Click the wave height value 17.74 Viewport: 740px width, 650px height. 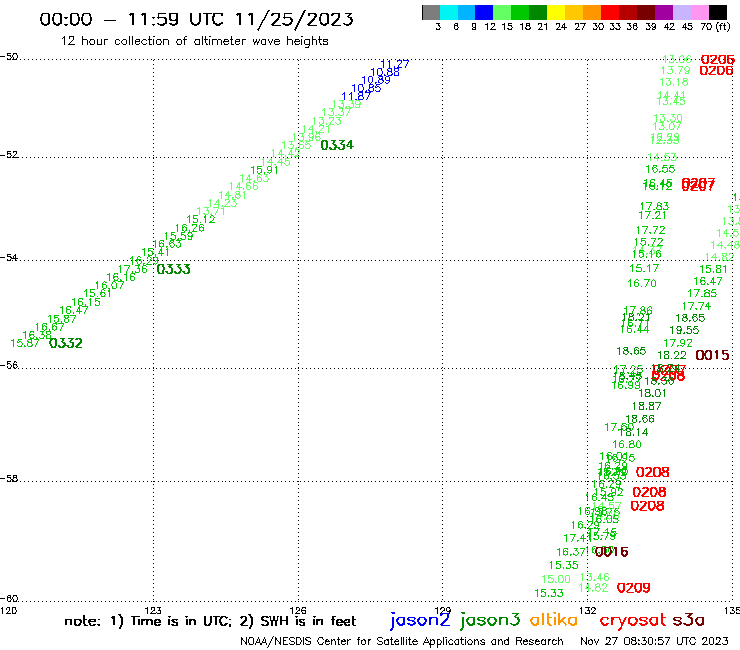tap(696, 306)
